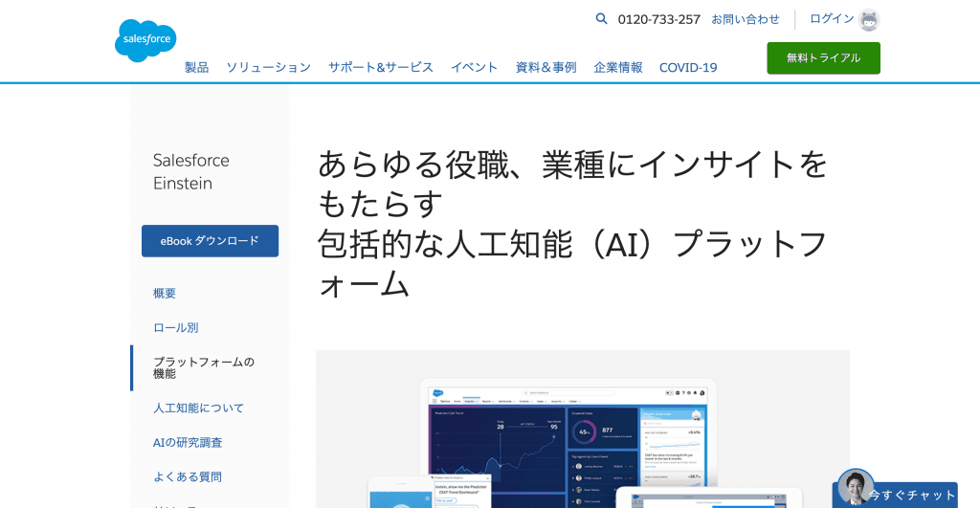The image size is (980, 508).
Task: Click the phone number 0120-733-257
Action: pyautogui.click(x=658, y=19)
